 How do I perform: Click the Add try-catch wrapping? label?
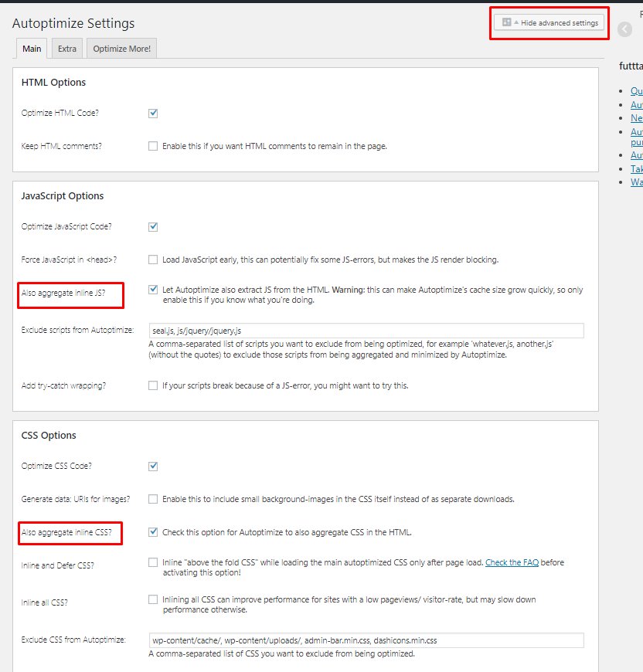coord(63,386)
